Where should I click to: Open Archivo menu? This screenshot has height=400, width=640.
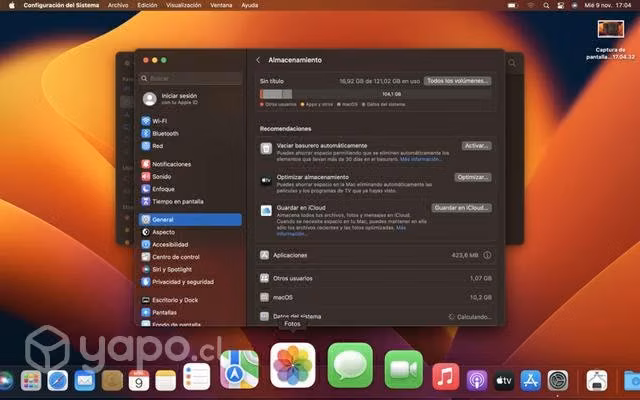[118, 5]
